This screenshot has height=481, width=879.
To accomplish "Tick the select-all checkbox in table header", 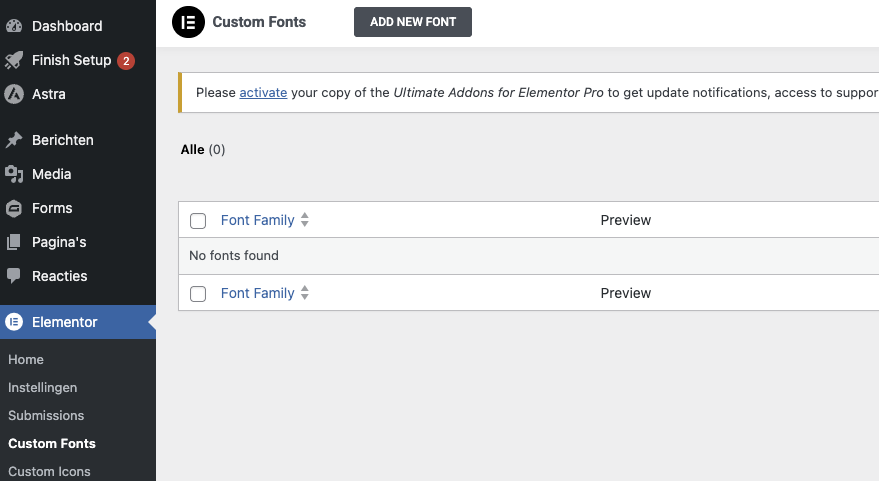I will click(198, 221).
